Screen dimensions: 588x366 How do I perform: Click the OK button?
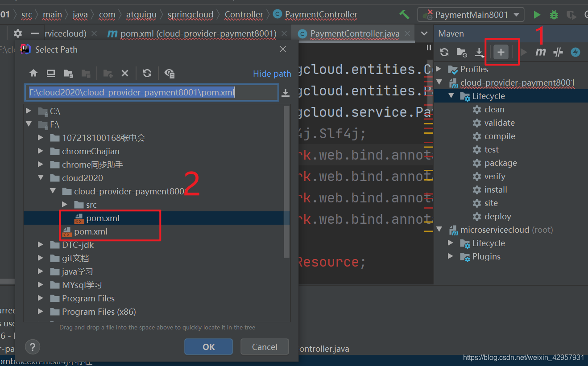(x=208, y=347)
